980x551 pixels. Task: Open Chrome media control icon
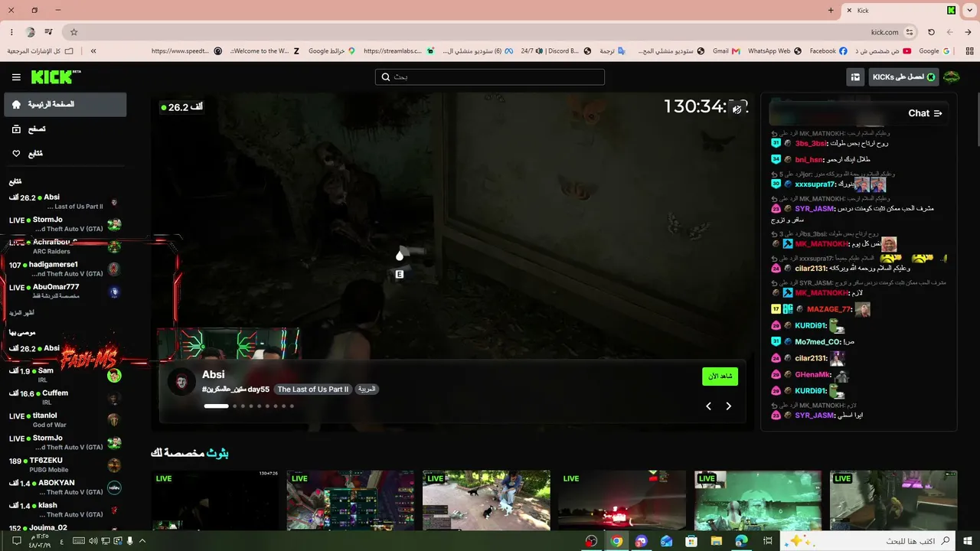tap(49, 32)
